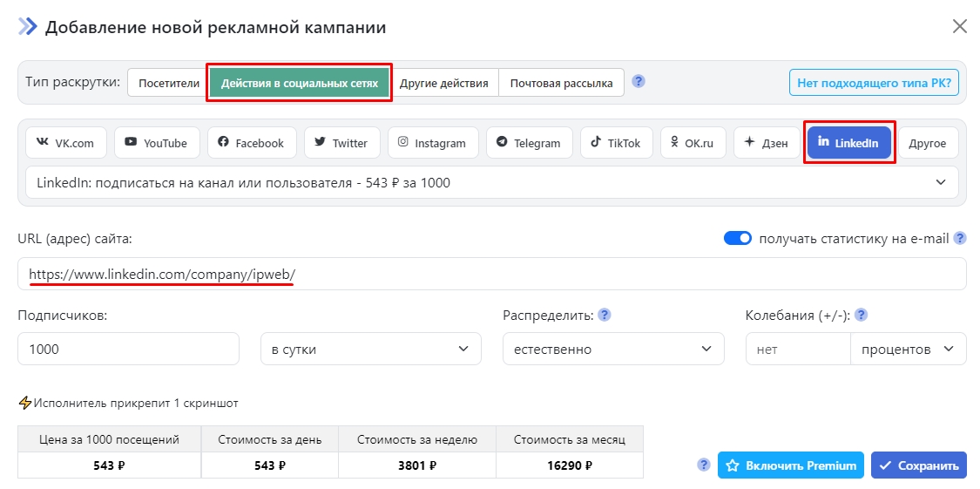Switch to the Почтовая рассылка tab

pyautogui.click(x=561, y=83)
